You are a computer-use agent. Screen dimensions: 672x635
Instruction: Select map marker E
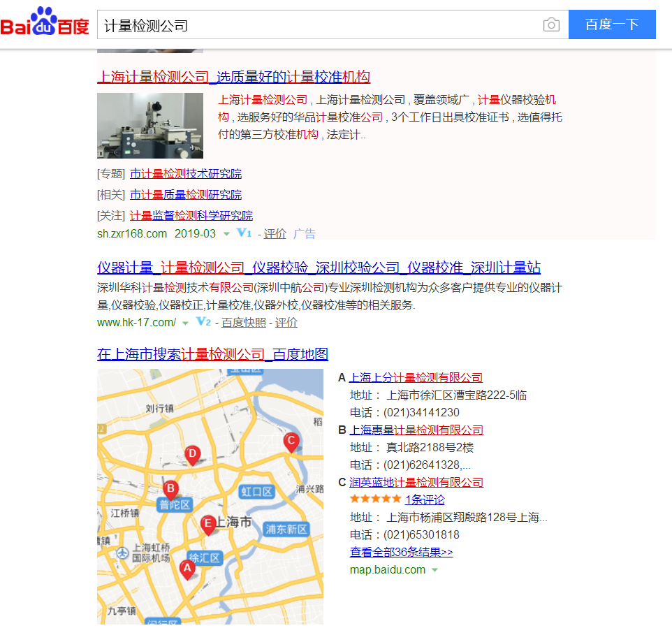(x=208, y=525)
